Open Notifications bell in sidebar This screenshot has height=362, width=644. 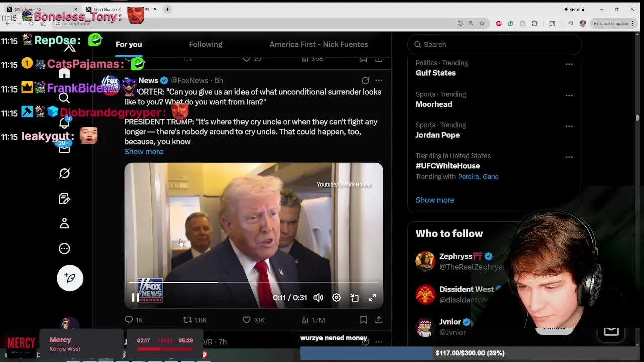pyautogui.click(x=64, y=123)
